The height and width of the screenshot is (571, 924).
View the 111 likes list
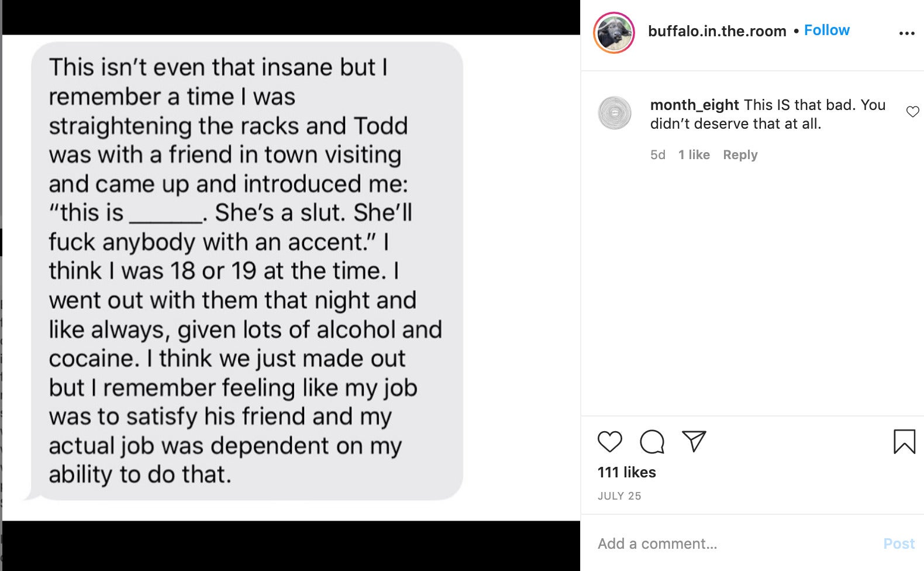tap(626, 472)
